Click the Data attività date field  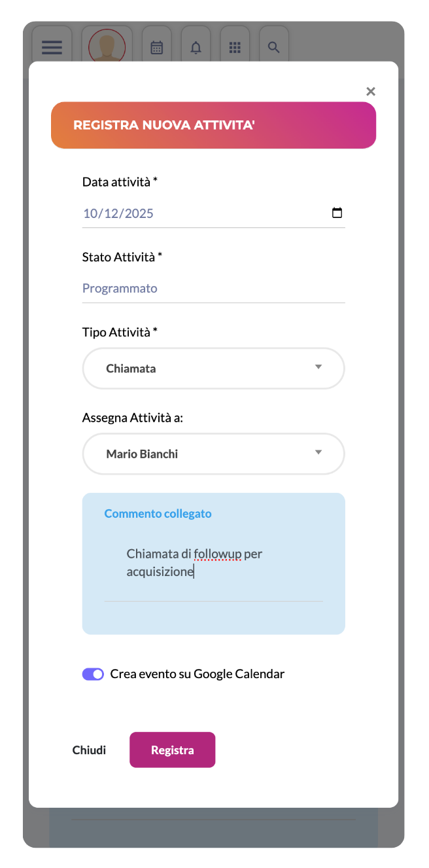[x=196, y=213]
